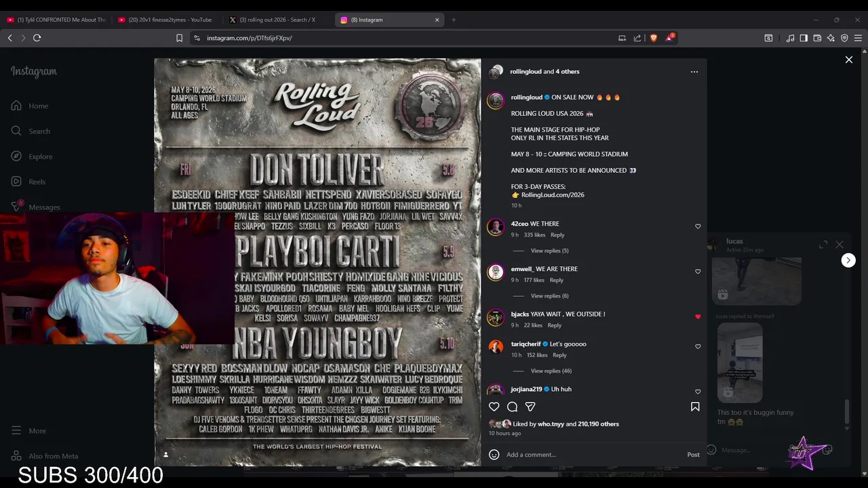The width and height of the screenshot is (868, 488).
Task: Open a new browser tab
Action: tap(454, 20)
